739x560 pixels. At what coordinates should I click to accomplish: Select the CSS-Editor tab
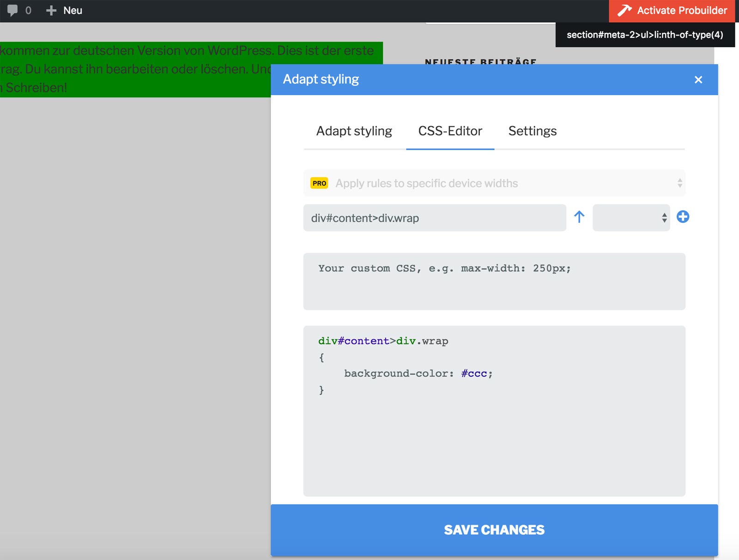click(x=450, y=131)
